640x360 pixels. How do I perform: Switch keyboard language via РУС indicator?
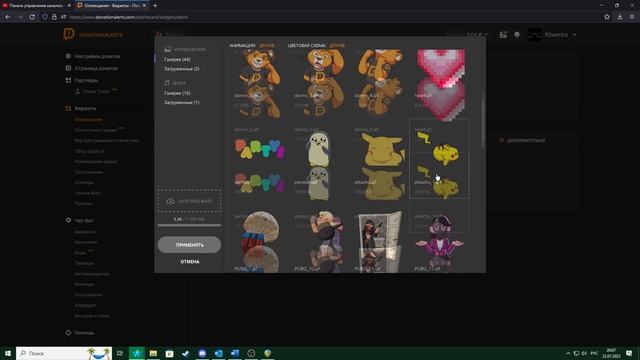(594, 353)
